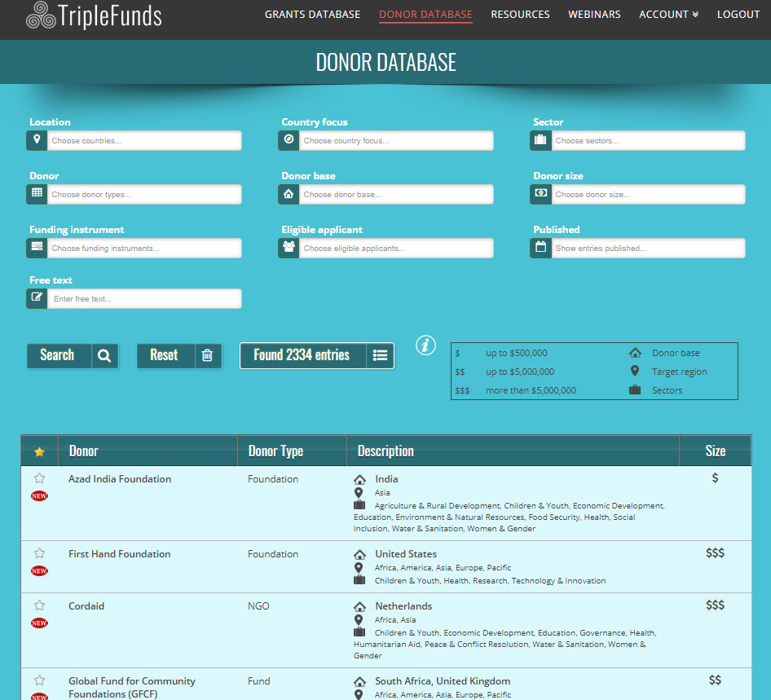Viewport: 771px width, 700px height.
Task: Sort by the Donor column header
Action: 84,451
